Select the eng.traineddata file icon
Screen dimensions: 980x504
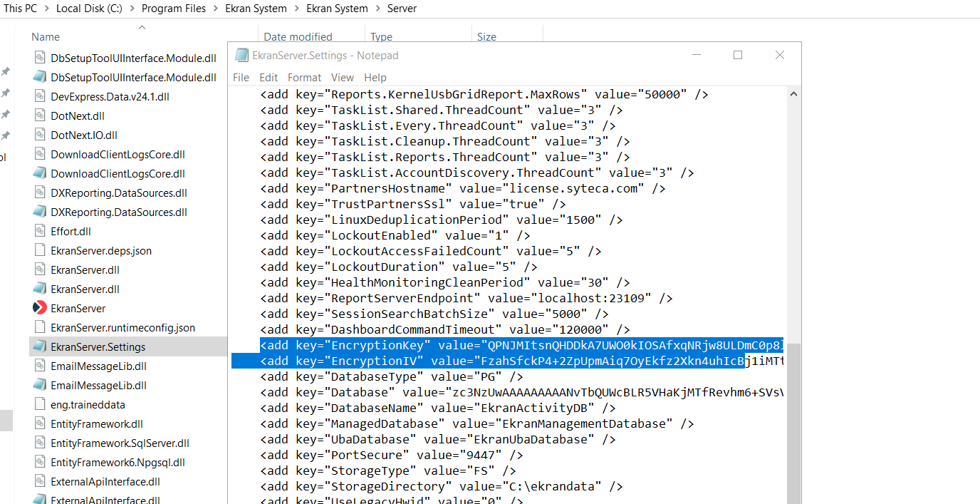(x=39, y=404)
